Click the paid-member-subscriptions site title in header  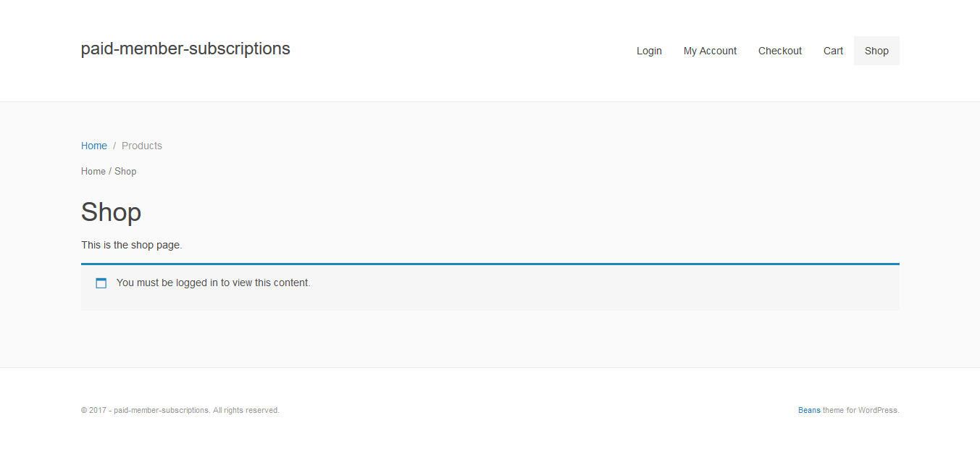185,49
